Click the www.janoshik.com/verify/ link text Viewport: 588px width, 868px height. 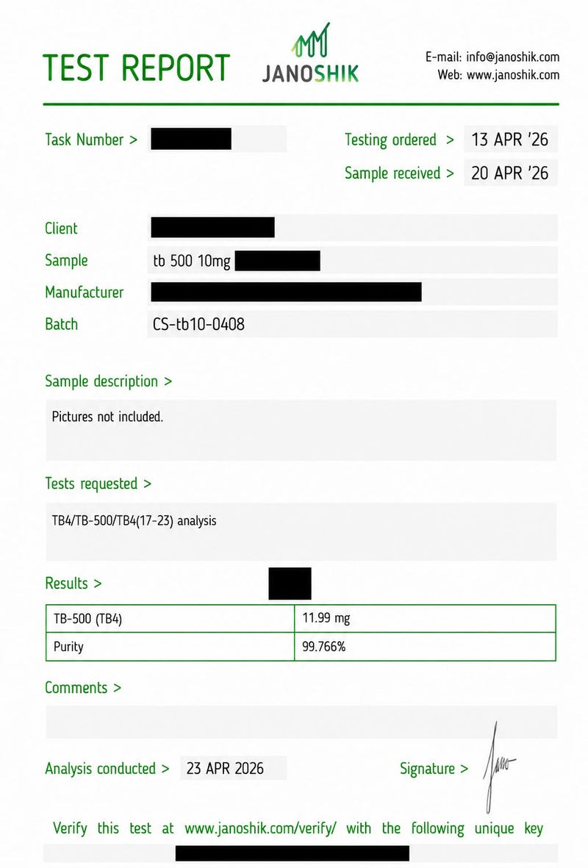click(x=260, y=828)
